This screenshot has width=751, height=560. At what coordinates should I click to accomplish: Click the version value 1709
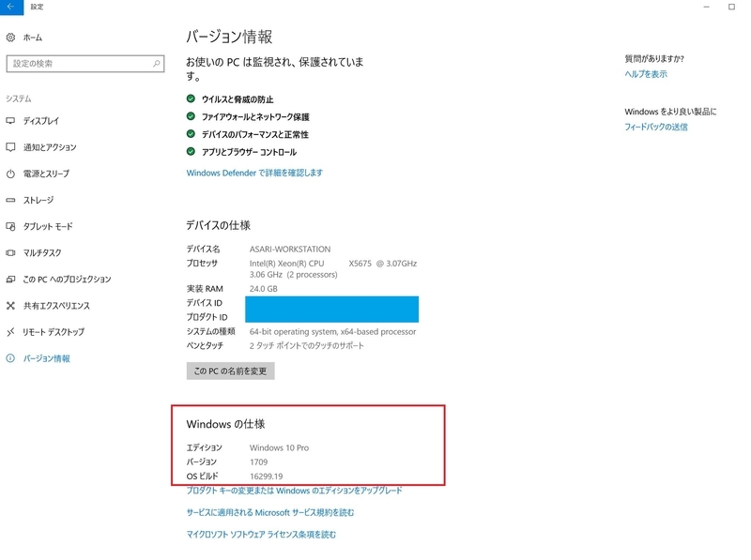(x=259, y=462)
